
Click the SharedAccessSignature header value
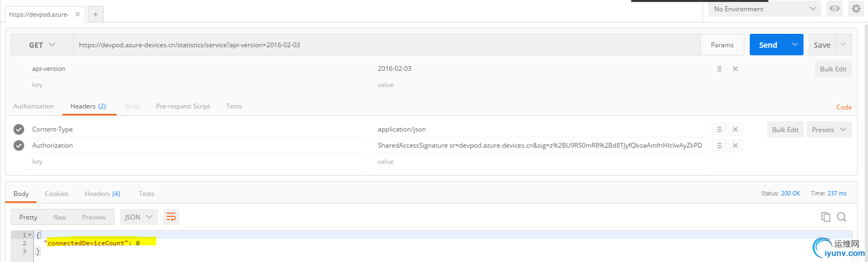pos(540,145)
